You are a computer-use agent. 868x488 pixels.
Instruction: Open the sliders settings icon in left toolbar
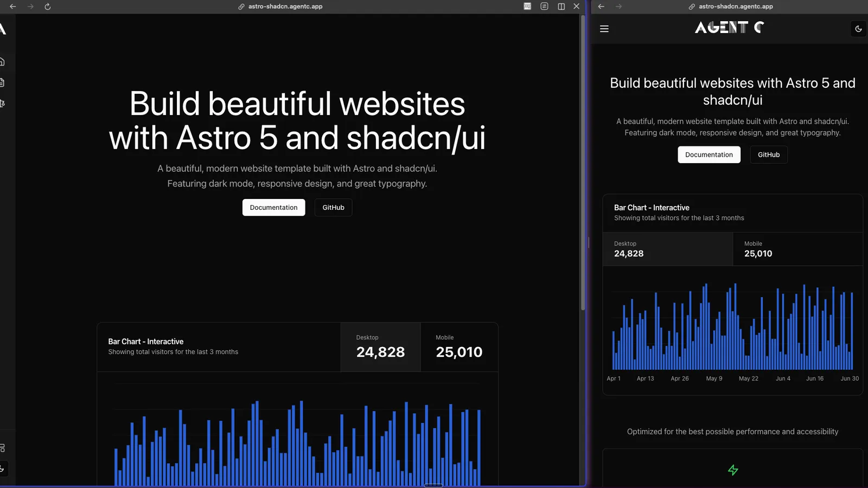click(545, 7)
